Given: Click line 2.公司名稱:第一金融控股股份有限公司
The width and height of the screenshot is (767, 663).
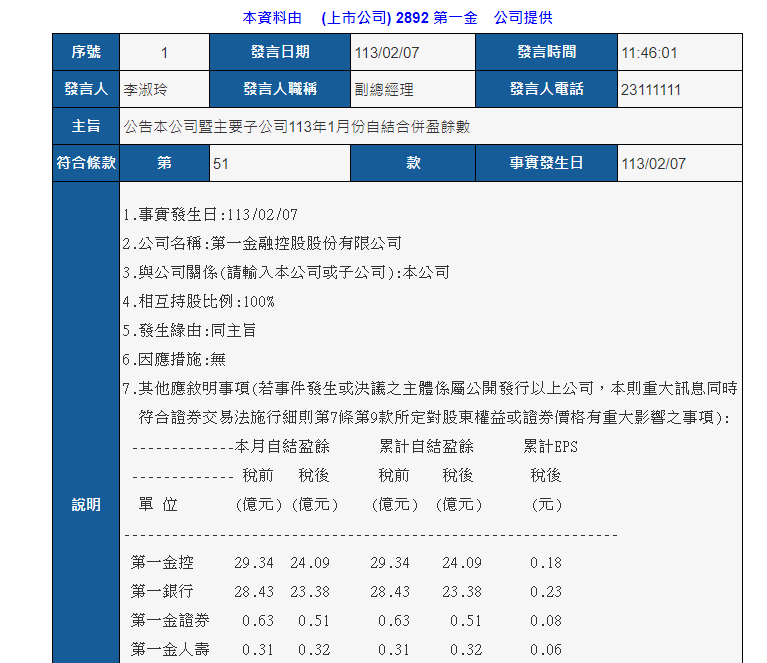Looking at the screenshot, I should click(x=262, y=243).
